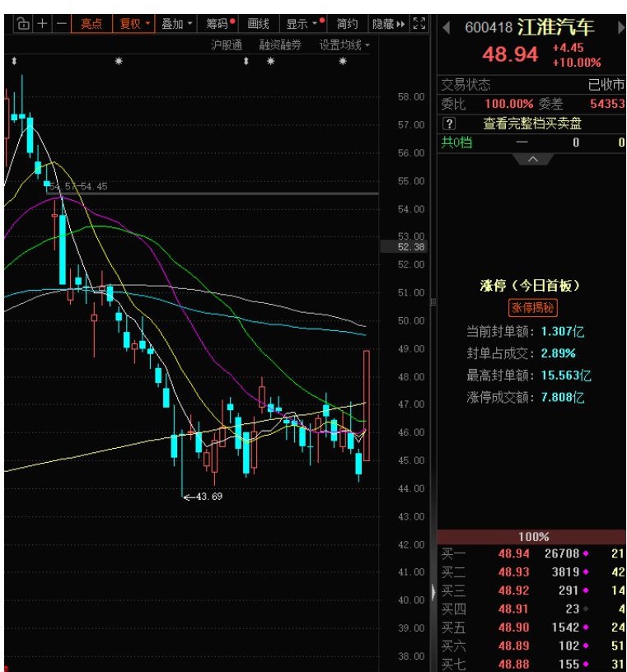
Task: Click 买六 price 48.89
Action: pyautogui.click(x=514, y=646)
